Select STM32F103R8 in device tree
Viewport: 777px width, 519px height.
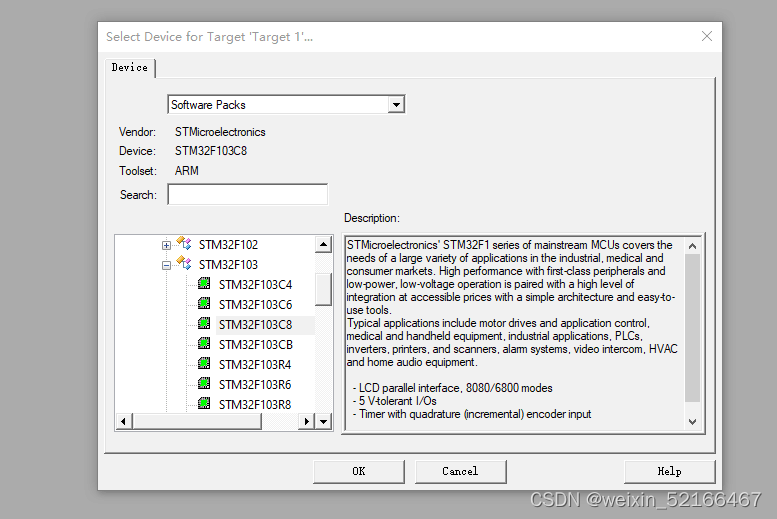click(x=255, y=404)
